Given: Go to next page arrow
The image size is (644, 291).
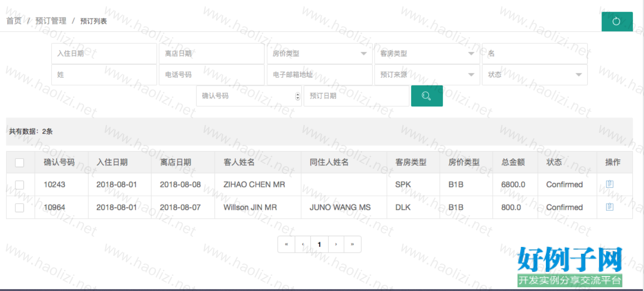Looking at the screenshot, I should pyautogui.click(x=336, y=244).
